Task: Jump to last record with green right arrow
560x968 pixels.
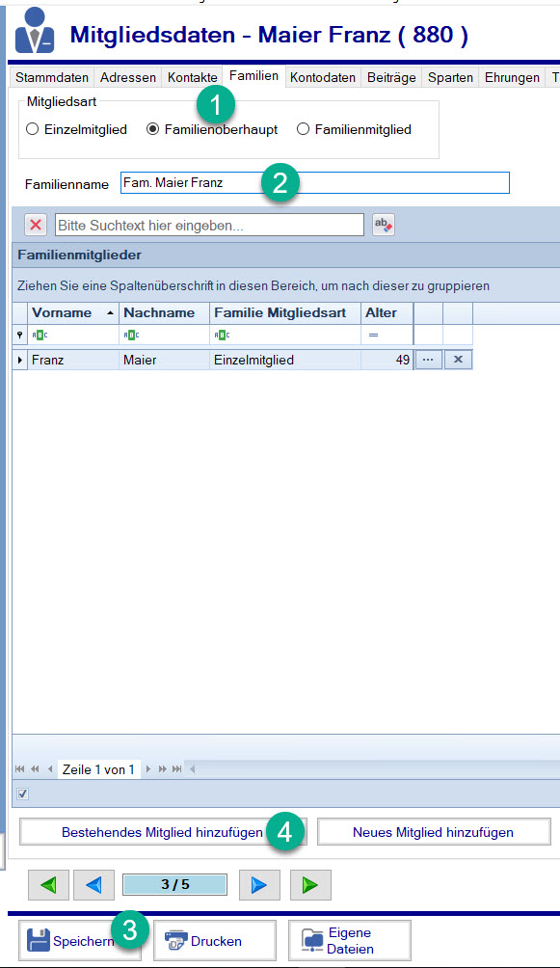Action: coord(310,885)
